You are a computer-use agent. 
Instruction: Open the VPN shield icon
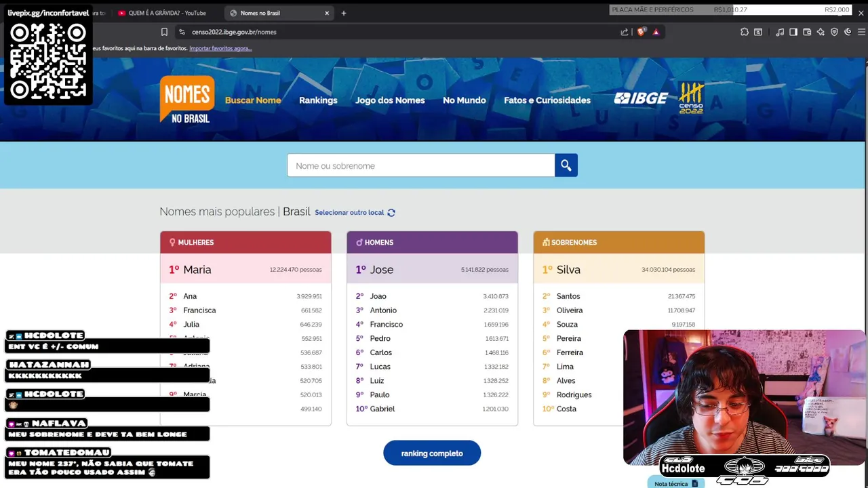click(x=834, y=32)
